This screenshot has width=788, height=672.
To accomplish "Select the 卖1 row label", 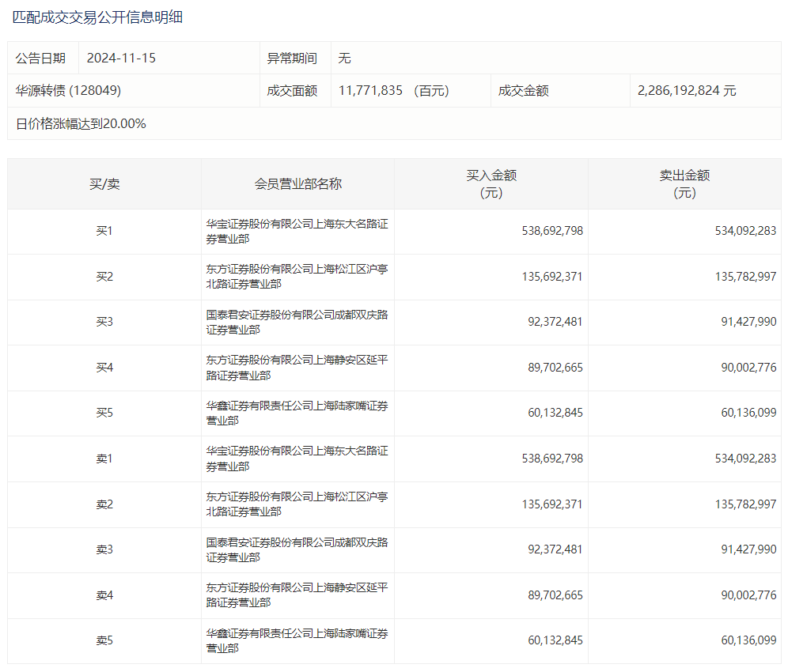I will click(104, 459).
